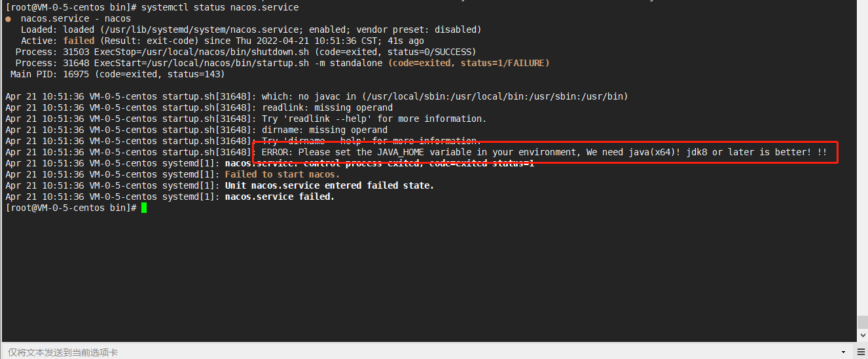Focus the send text input bar
The height and width of the screenshot is (359, 868).
click(x=422, y=352)
